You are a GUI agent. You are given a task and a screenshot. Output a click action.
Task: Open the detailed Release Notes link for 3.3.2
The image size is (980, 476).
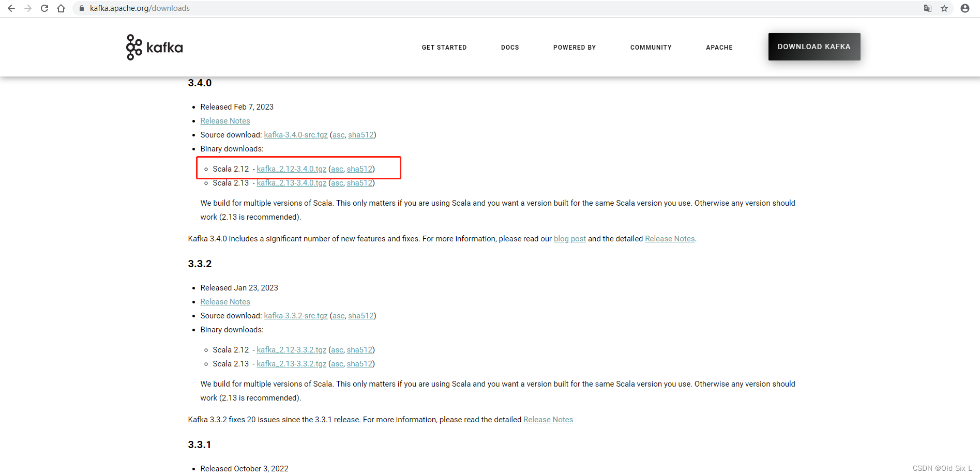click(548, 420)
